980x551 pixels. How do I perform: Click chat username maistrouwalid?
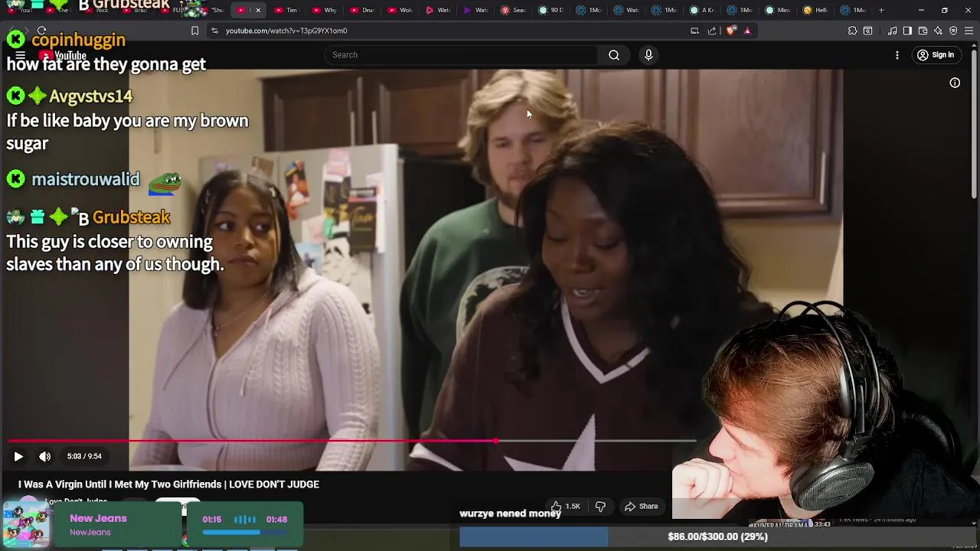point(86,179)
